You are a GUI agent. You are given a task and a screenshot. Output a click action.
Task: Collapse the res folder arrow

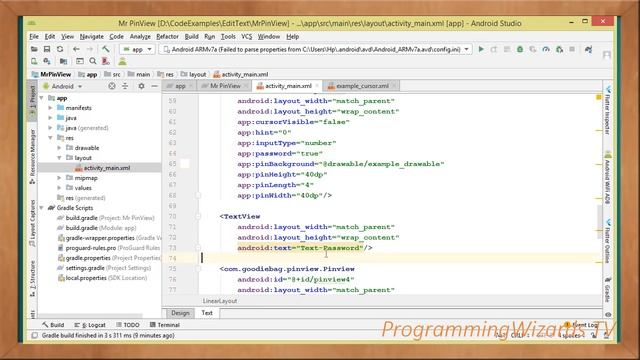point(51,138)
